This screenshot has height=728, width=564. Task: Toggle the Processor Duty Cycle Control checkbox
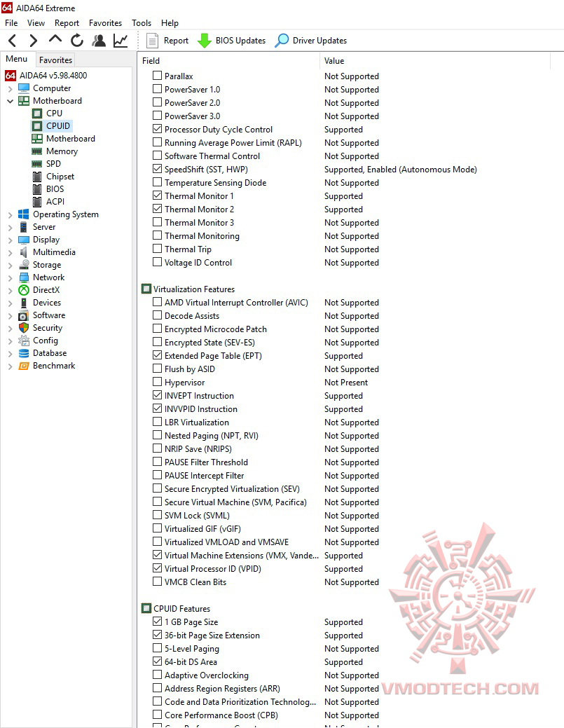(158, 129)
